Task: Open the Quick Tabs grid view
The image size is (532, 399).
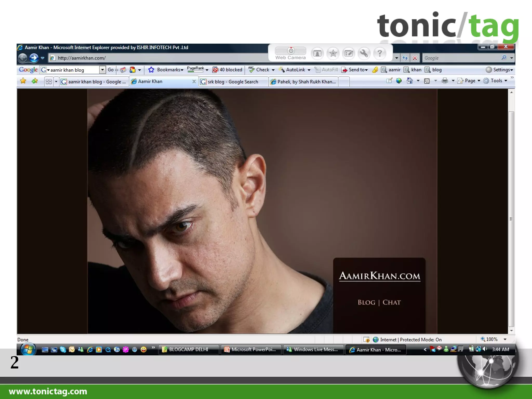Action: point(49,82)
